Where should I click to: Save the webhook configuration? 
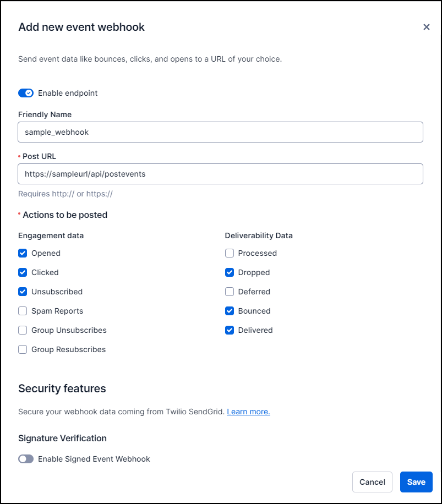(416, 482)
